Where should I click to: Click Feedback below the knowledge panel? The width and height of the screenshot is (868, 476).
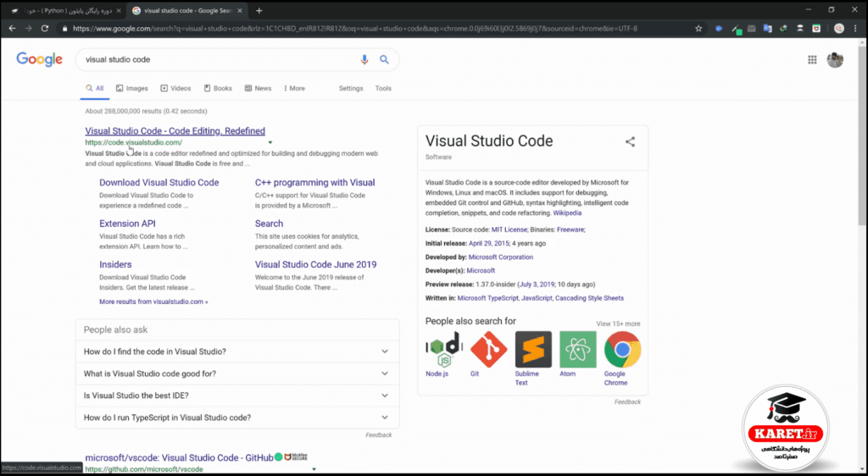(x=627, y=402)
